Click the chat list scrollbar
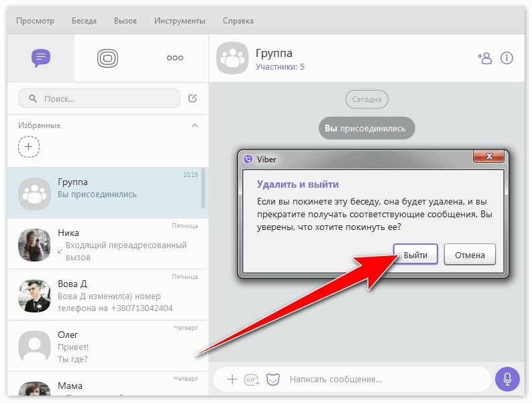The width and height of the screenshot is (532, 403). click(x=203, y=188)
